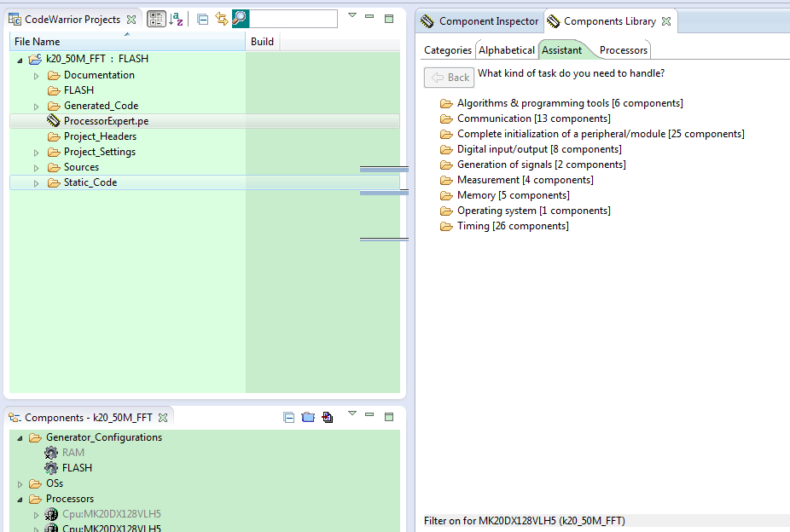The height and width of the screenshot is (532, 790).
Task: Click the Filter on for MK20DX128VLH5 status text
Action: click(524, 521)
